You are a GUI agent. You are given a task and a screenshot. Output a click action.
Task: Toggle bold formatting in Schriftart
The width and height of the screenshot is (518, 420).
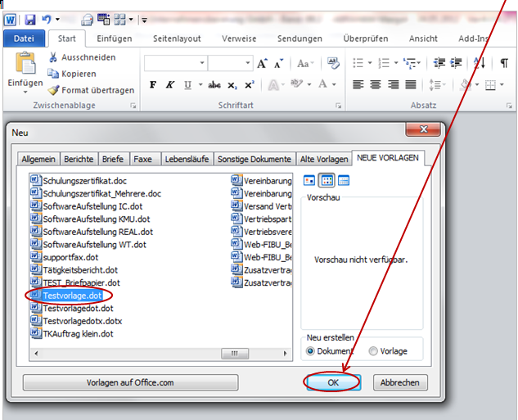[152, 84]
